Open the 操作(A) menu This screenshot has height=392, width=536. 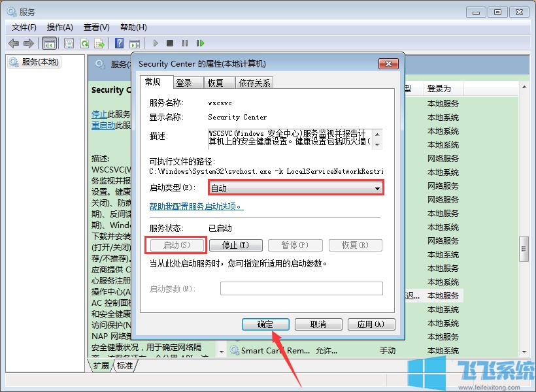[59, 27]
